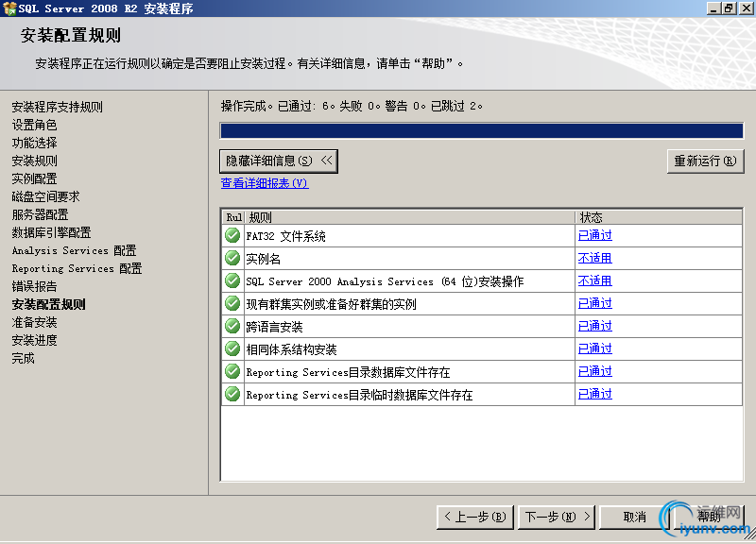
Task: Select current 安装配置规则 step in sidebar
Action: tap(49, 304)
